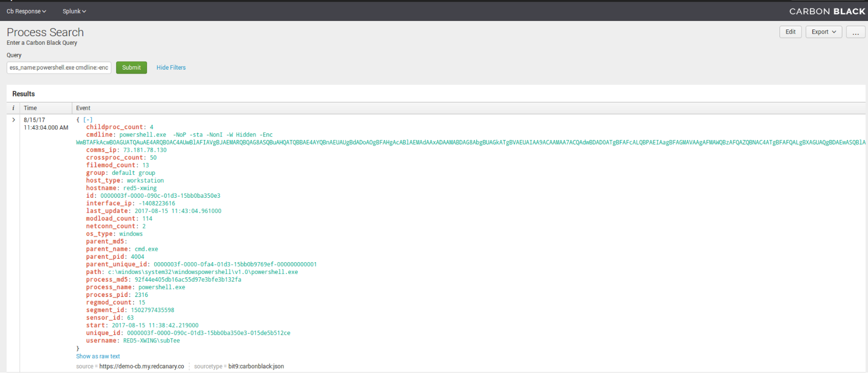Click the sourcetype value bit9:carbonblack:json
Image resolution: width=868 pixels, height=373 pixels.
pyautogui.click(x=256, y=366)
